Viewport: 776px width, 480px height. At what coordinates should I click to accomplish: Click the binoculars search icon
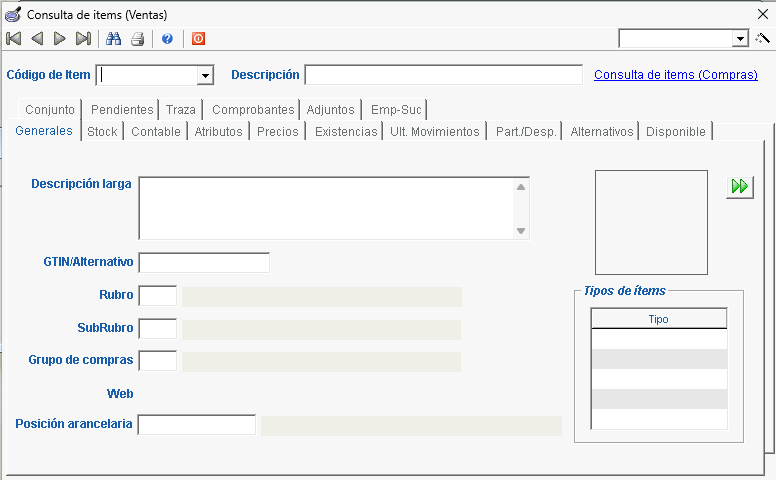point(113,39)
